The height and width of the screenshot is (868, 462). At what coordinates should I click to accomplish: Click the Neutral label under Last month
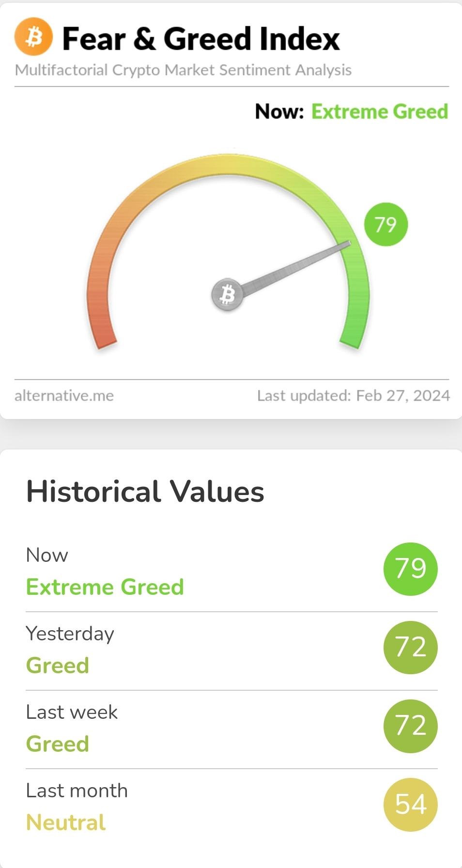pyautogui.click(x=66, y=822)
